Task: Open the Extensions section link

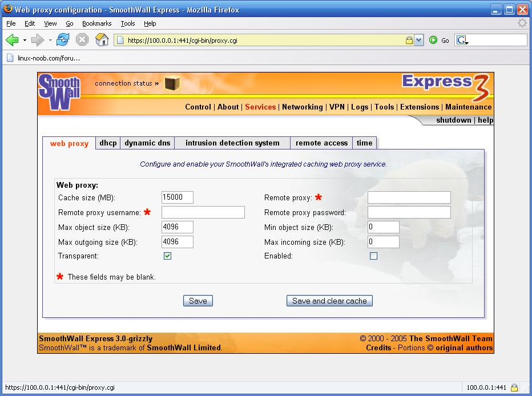Action: [x=420, y=107]
